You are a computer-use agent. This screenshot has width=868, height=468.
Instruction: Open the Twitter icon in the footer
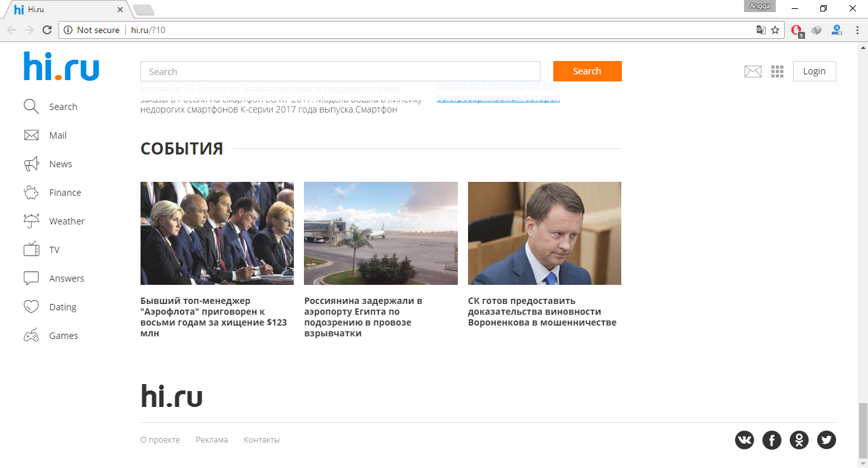pos(826,439)
